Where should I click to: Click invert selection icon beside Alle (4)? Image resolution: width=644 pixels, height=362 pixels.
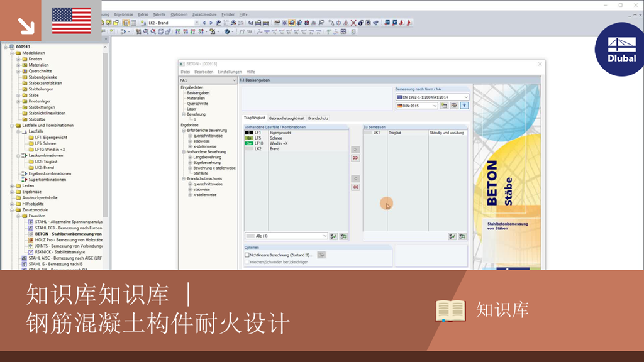pos(343,236)
